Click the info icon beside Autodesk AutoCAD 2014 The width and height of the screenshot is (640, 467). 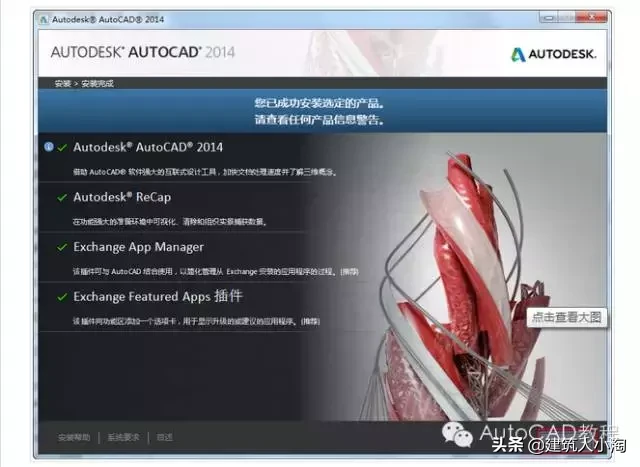point(49,147)
